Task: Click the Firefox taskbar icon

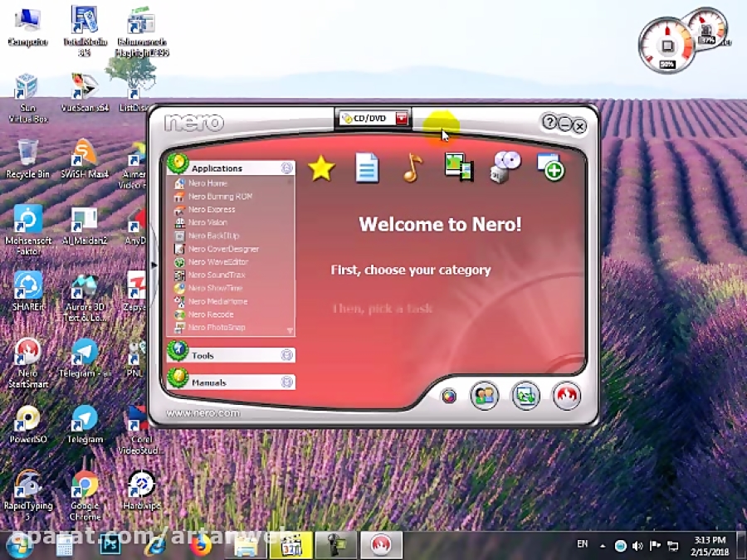Action: (x=201, y=545)
